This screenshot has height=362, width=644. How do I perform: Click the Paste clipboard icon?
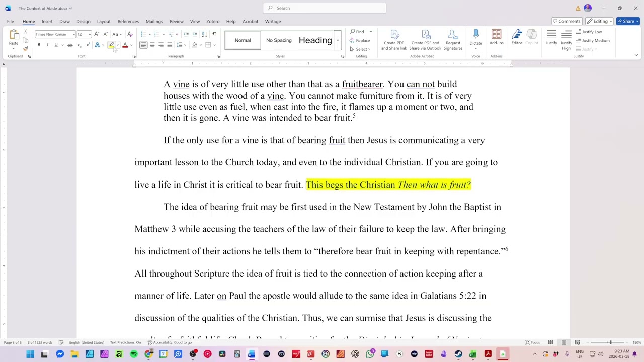[14, 35]
